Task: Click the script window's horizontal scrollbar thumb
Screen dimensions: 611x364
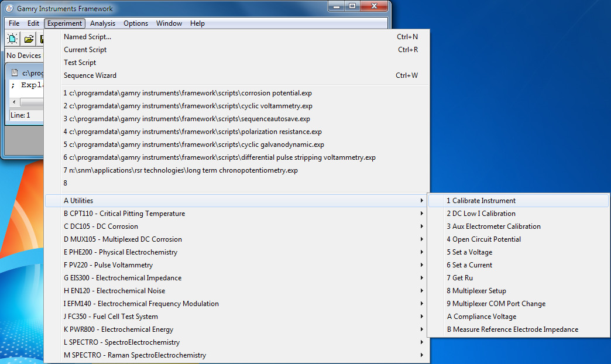Action: point(32,102)
